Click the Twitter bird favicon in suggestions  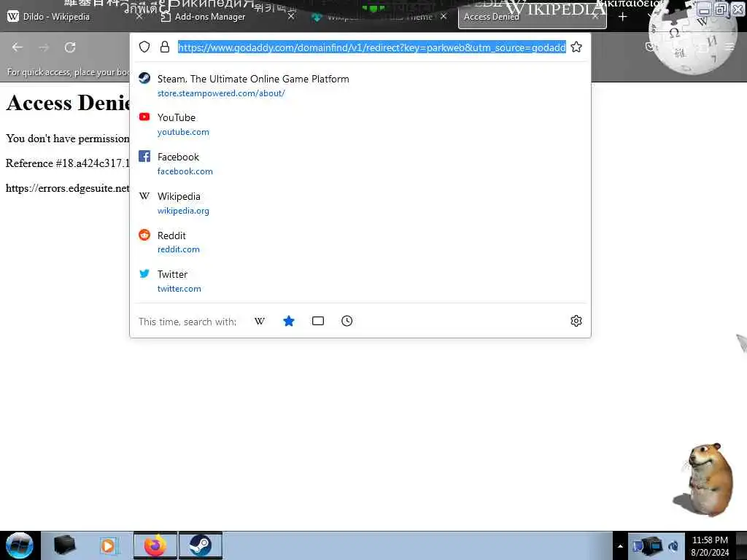pyautogui.click(x=144, y=273)
